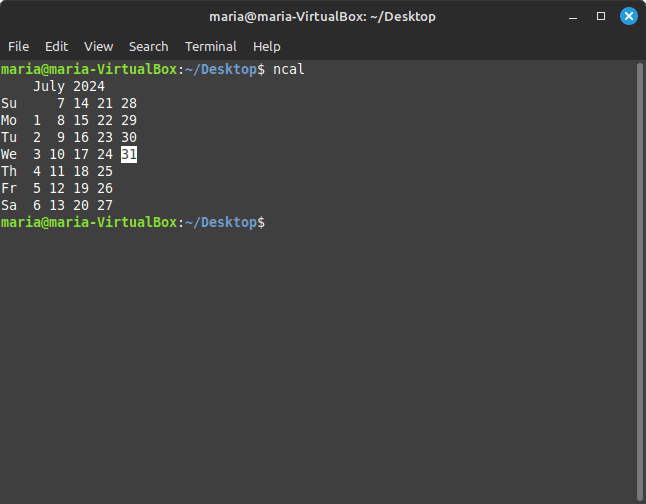
Task: Click date 25 in Thursday row
Action: pos(105,171)
